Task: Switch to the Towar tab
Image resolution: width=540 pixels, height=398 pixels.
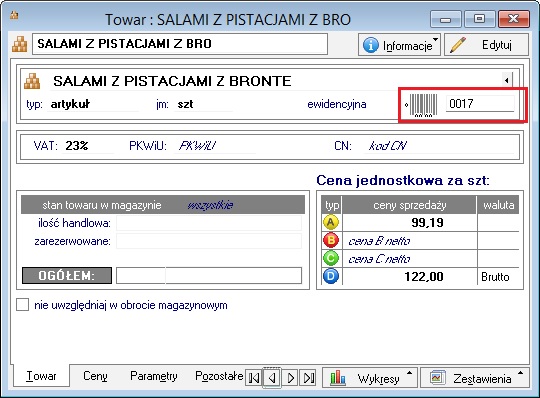Action: pos(41,376)
